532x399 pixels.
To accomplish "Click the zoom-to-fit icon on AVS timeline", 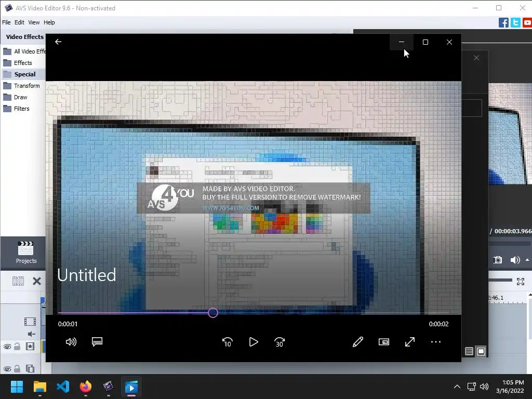I will click(521, 281).
